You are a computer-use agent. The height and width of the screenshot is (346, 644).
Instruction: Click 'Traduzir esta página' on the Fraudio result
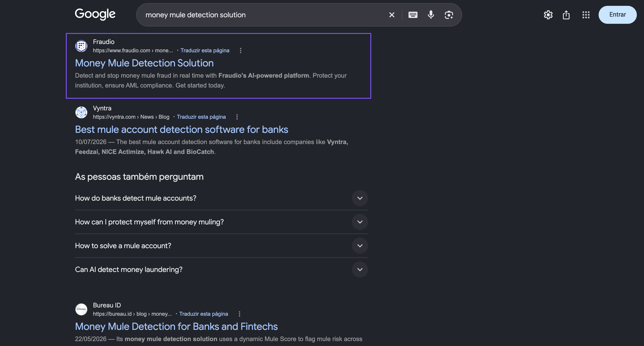click(205, 50)
